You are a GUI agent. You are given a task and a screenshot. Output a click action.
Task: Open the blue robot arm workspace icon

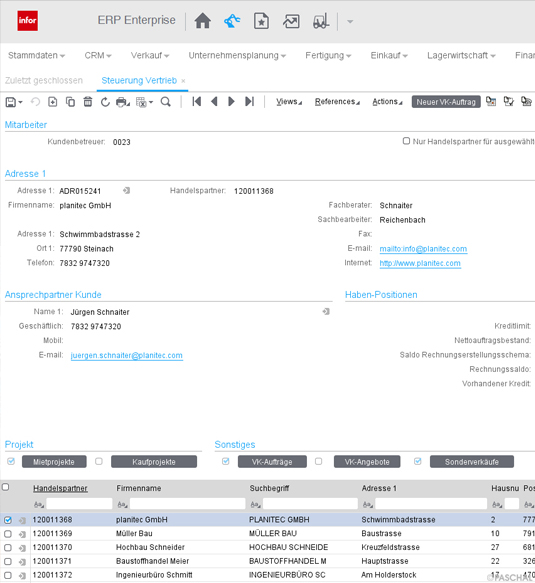click(x=232, y=21)
